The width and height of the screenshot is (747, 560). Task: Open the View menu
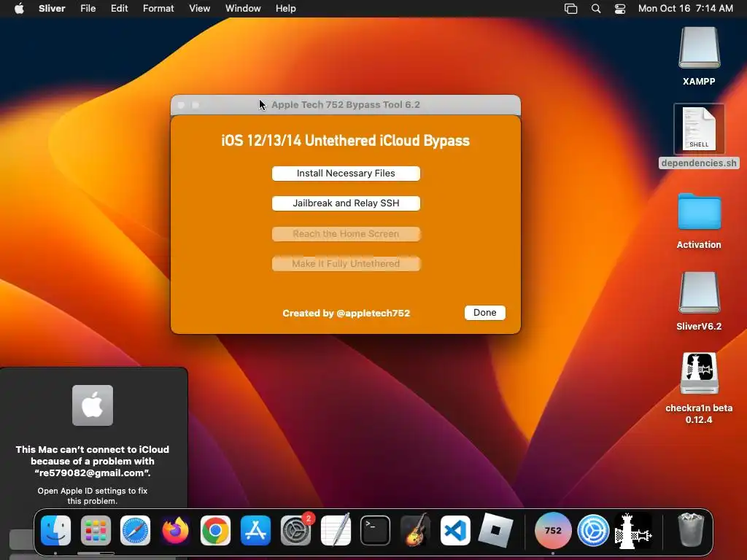click(199, 9)
